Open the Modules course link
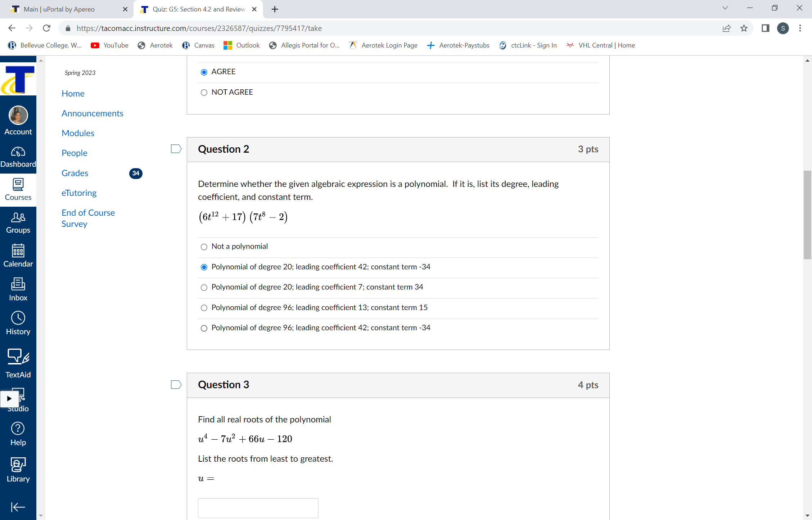The width and height of the screenshot is (812, 520). [78, 133]
